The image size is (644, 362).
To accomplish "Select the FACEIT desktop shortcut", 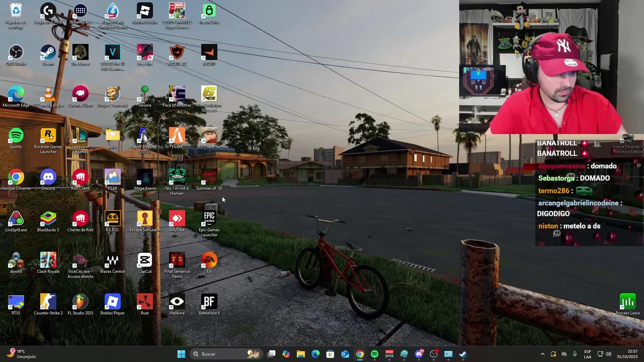I will [209, 55].
